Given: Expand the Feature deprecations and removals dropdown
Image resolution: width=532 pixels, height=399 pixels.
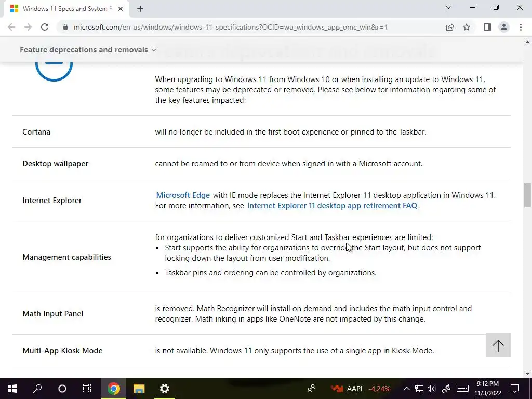Looking at the screenshot, I should 88,50.
